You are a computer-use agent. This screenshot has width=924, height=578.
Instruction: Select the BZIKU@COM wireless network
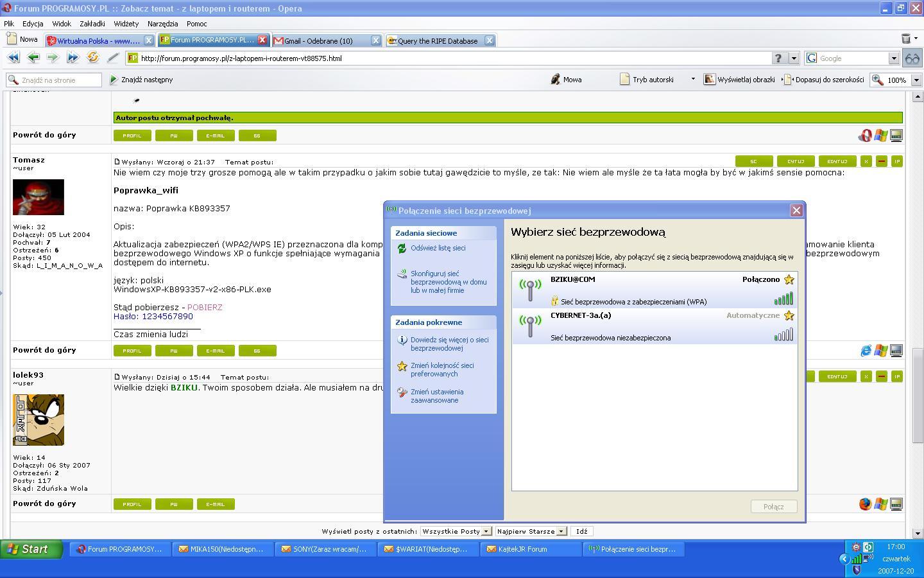(x=654, y=290)
